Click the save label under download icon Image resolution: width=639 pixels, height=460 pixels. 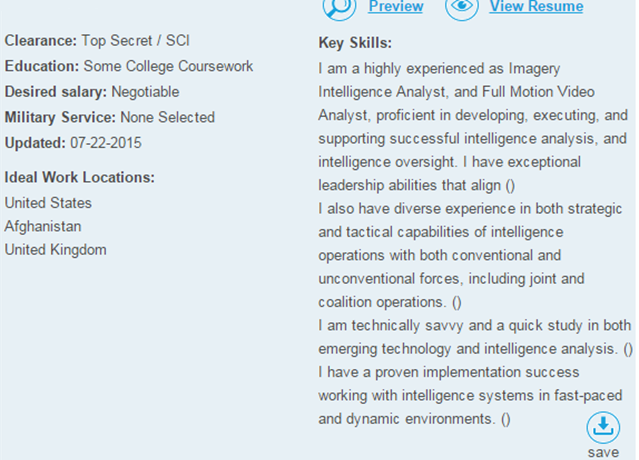603,453
